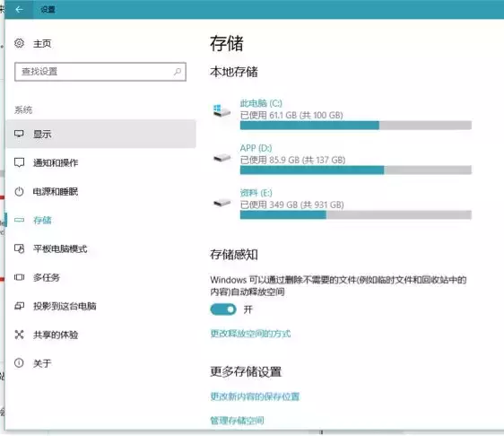Click the C: drive Windows icon
This screenshot has width=504, height=436.
coord(222,110)
